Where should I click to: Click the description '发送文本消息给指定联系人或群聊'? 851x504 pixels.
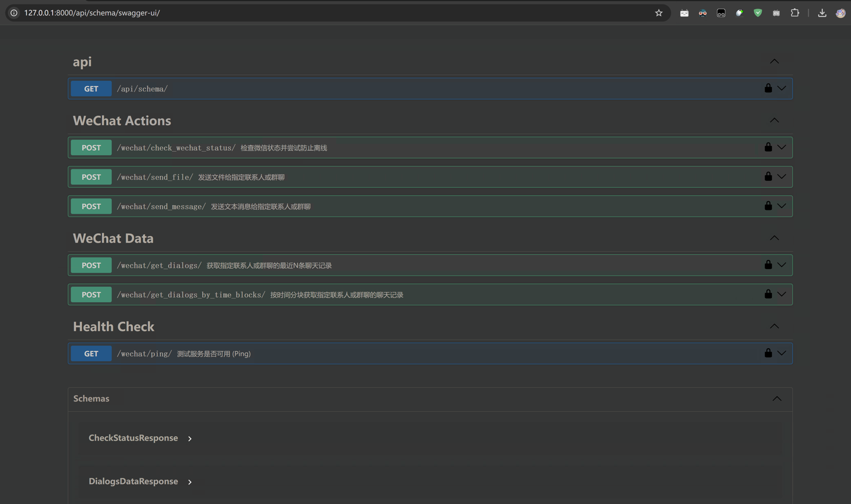[x=261, y=207]
